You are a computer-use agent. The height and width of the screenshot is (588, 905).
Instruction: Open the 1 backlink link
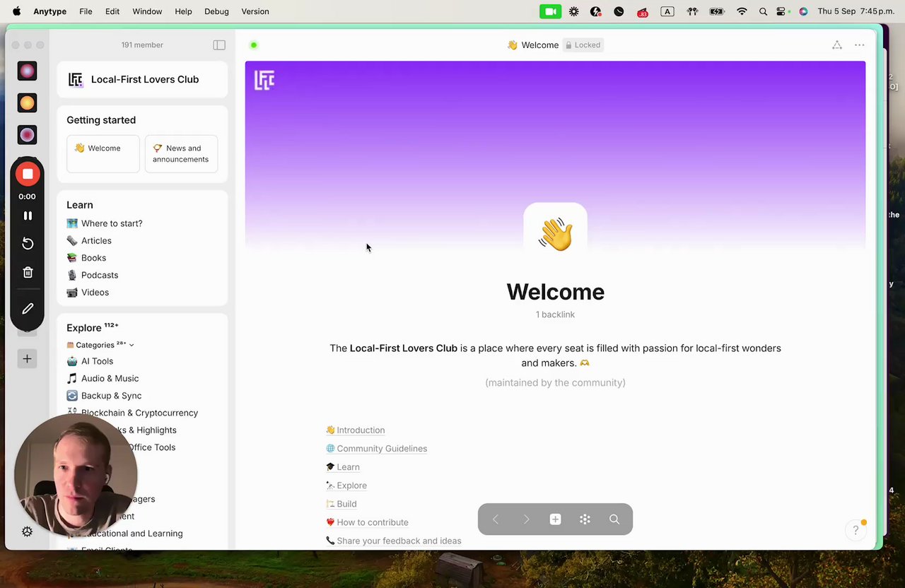pos(555,314)
